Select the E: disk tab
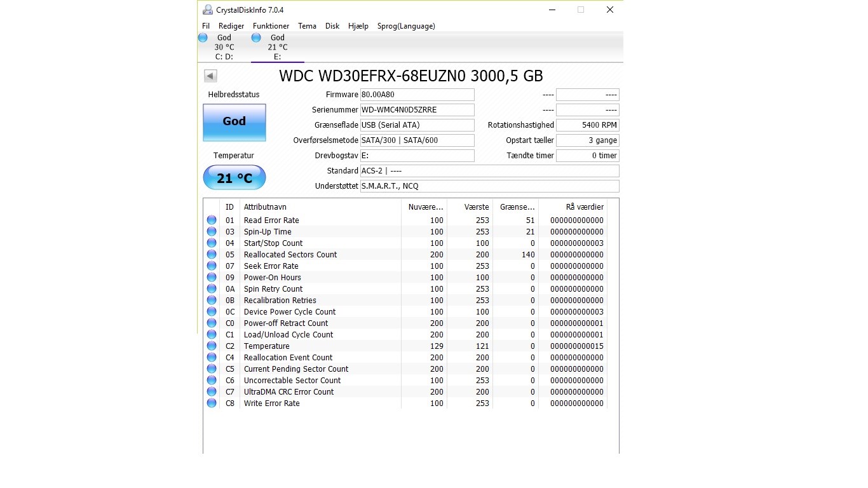868x488 pixels. [278, 47]
